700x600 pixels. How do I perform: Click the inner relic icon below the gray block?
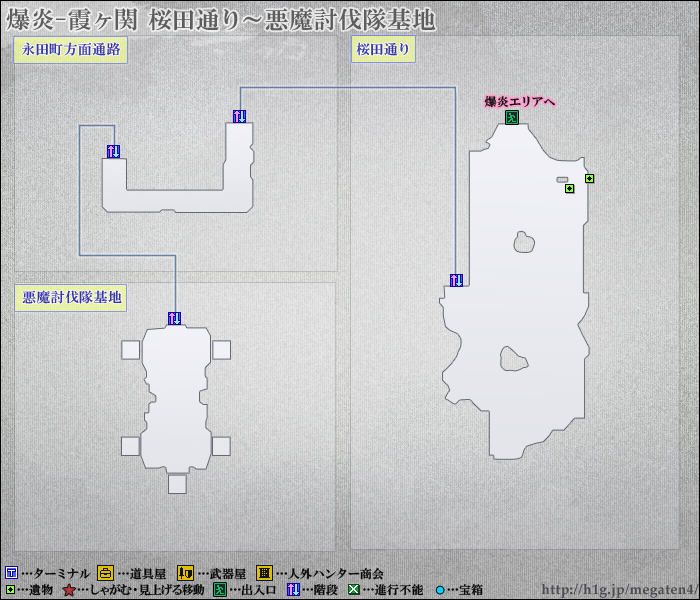coord(569,189)
